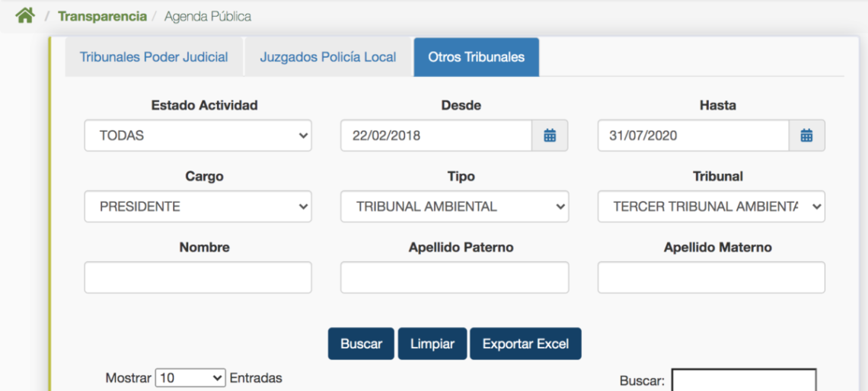
Task: Click the Apellido Materno input box
Action: (x=711, y=277)
